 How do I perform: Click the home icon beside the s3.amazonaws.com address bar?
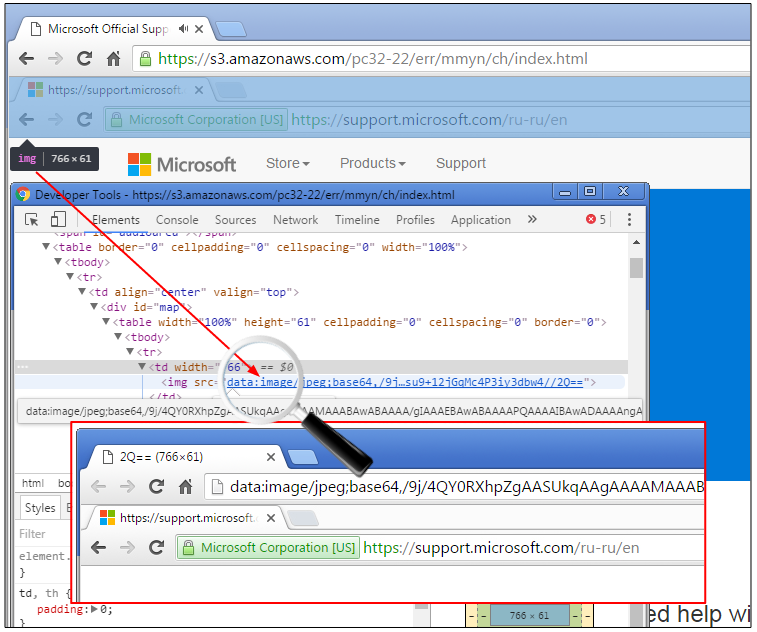(114, 59)
